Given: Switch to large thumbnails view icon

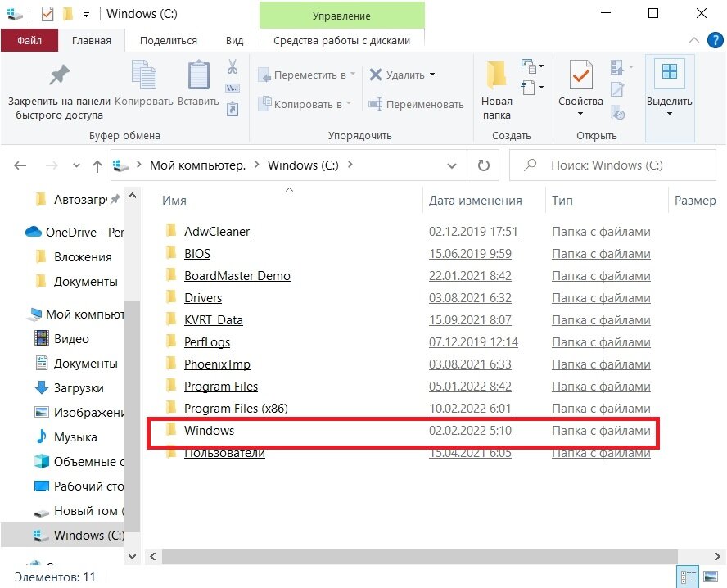Looking at the screenshot, I should (x=711, y=577).
